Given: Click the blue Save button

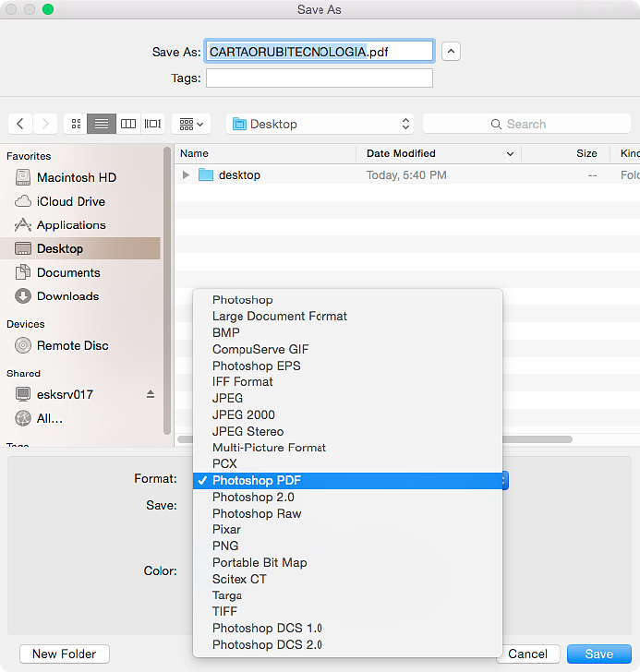Looking at the screenshot, I should tap(598, 654).
